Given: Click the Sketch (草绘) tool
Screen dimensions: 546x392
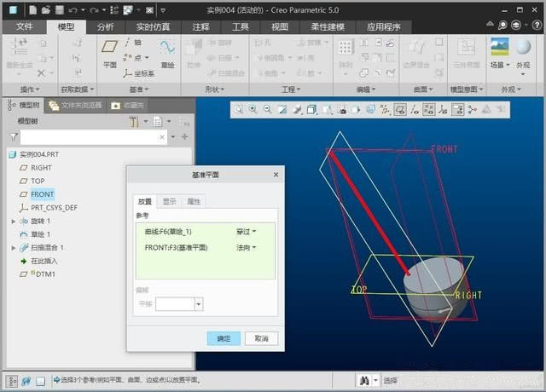Looking at the screenshot, I should (167, 54).
